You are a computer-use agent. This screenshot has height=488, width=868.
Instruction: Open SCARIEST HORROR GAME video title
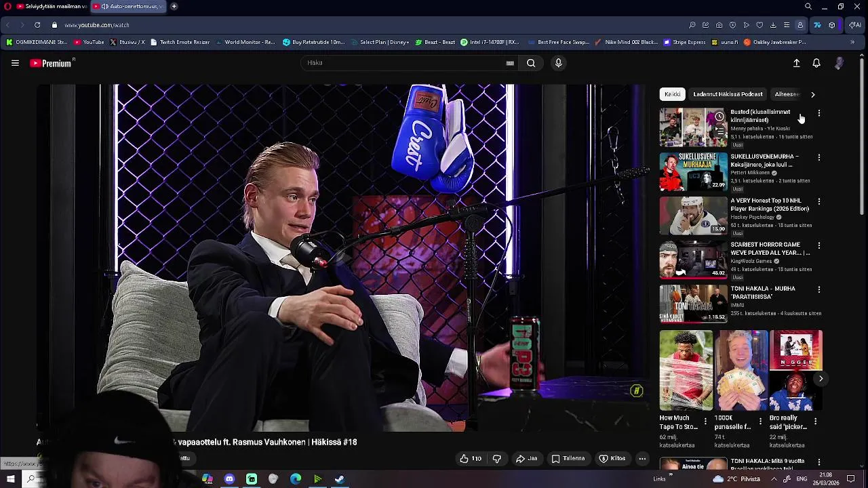[x=770, y=249]
